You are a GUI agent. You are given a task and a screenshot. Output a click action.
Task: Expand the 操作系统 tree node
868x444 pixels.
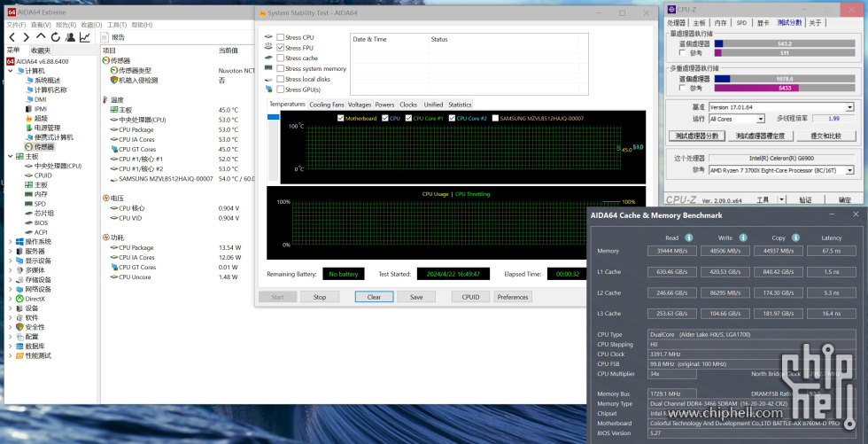click(11, 242)
